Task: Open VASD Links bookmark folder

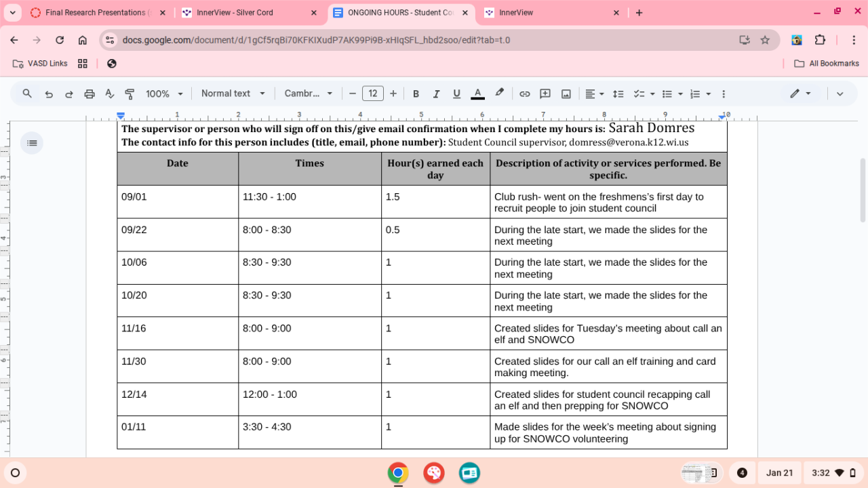Action: tap(41, 63)
